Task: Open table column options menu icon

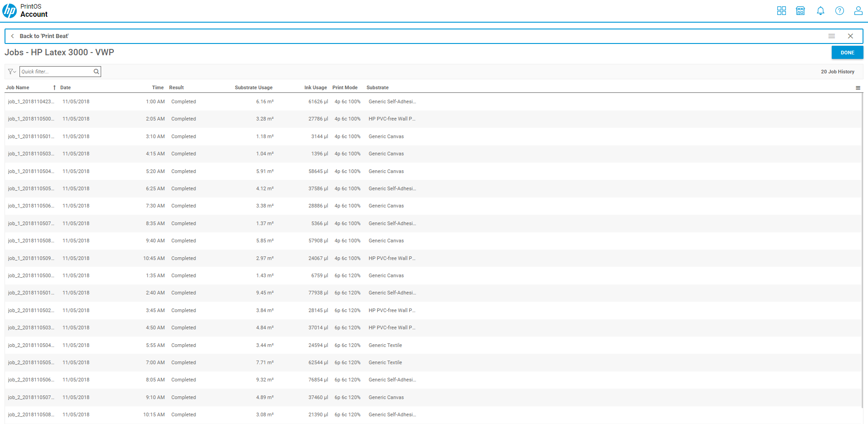Action: (x=858, y=88)
